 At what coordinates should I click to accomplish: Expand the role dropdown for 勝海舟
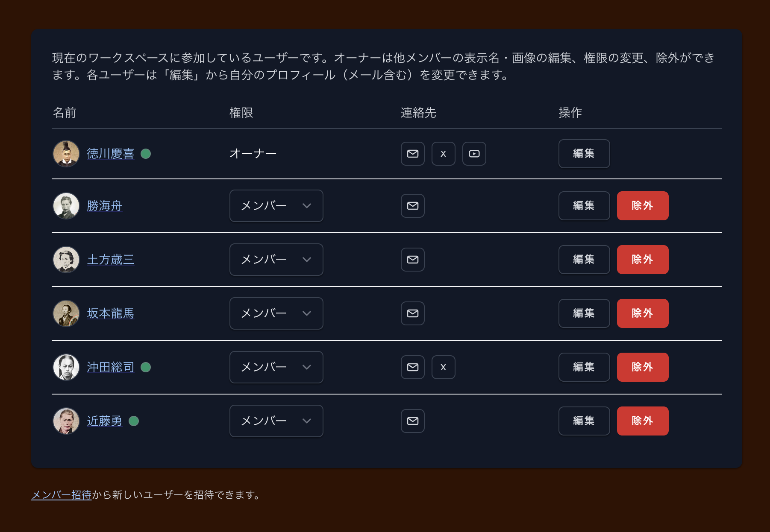[x=276, y=206]
